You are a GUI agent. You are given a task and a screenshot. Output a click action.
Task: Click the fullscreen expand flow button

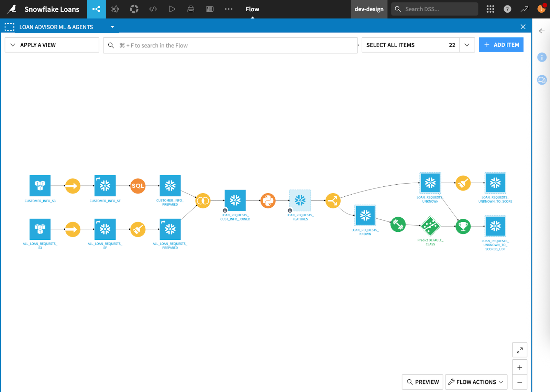(520, 350)
